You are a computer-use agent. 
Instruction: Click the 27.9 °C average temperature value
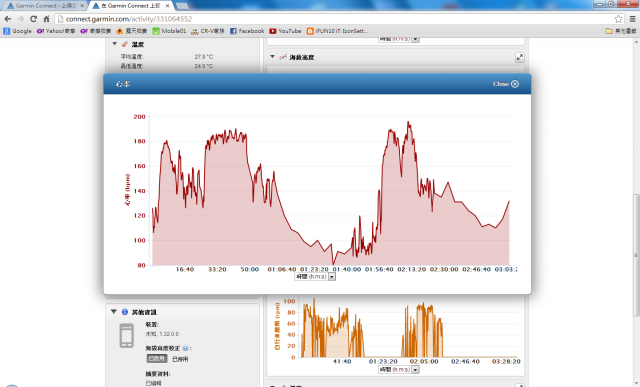(x=203, y=57)
